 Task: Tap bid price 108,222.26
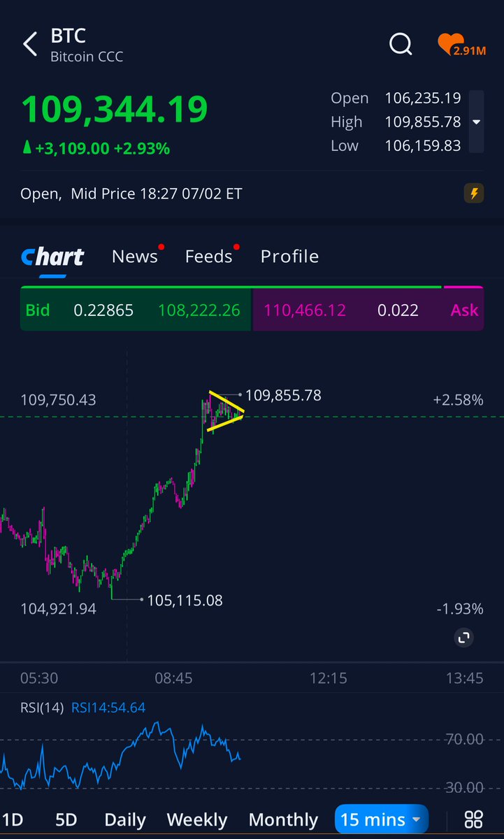coord(199,310)
